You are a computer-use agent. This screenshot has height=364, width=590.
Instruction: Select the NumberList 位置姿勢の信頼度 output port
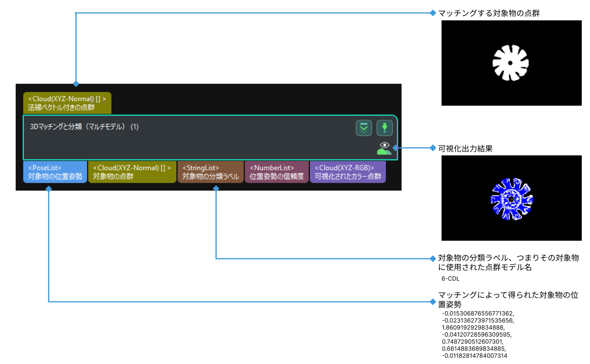277,172
